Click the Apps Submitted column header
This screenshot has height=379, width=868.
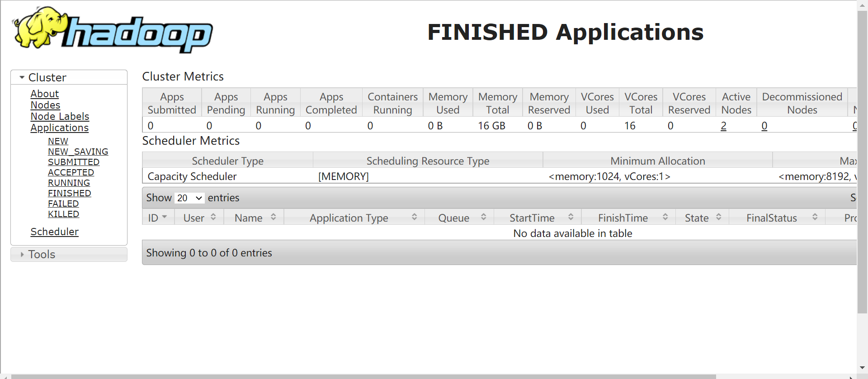(172, 103)
